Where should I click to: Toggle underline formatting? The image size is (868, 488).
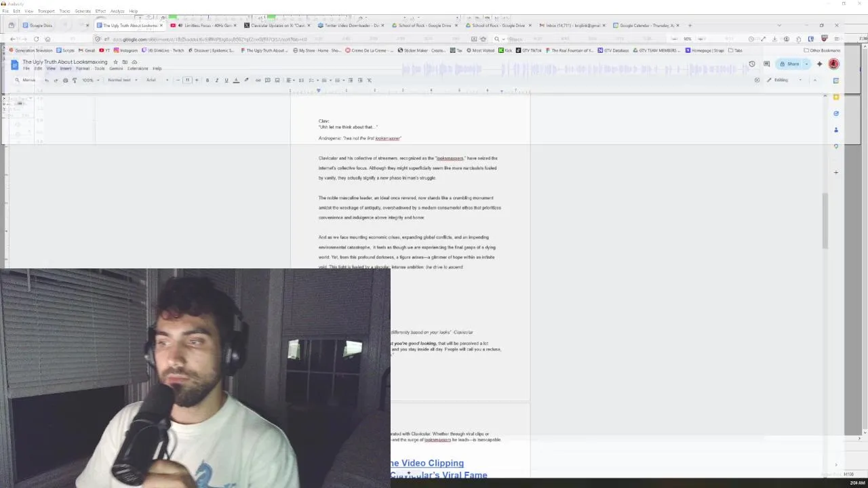coord(226,80)
